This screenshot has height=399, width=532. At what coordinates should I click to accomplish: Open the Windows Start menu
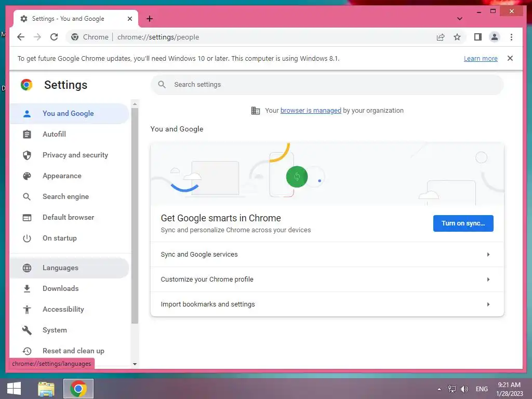pos(14,389)
